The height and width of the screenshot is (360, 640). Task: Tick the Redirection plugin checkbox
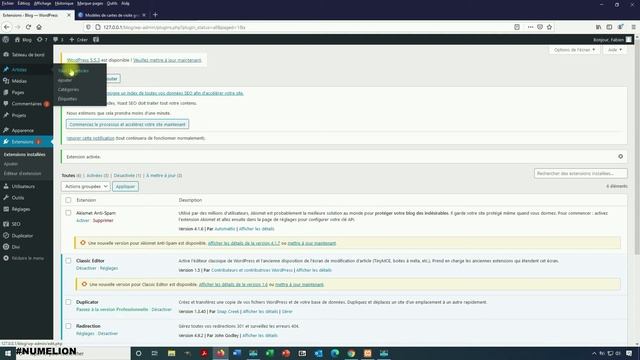point(68,326)
